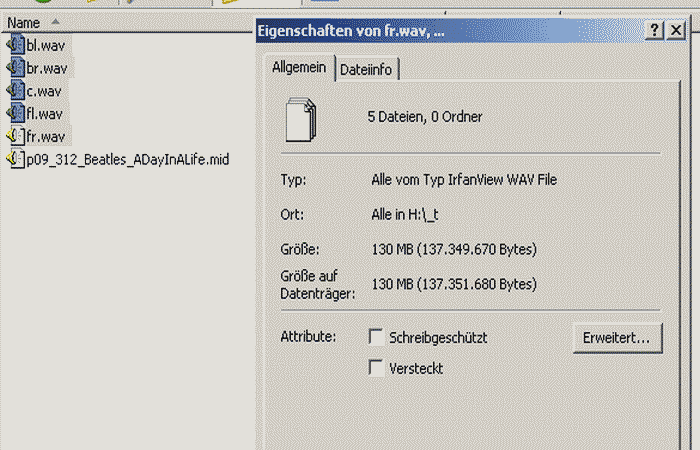Sort files by the Name column header
The height and width of the screenshot is (450, 700).
24,22
